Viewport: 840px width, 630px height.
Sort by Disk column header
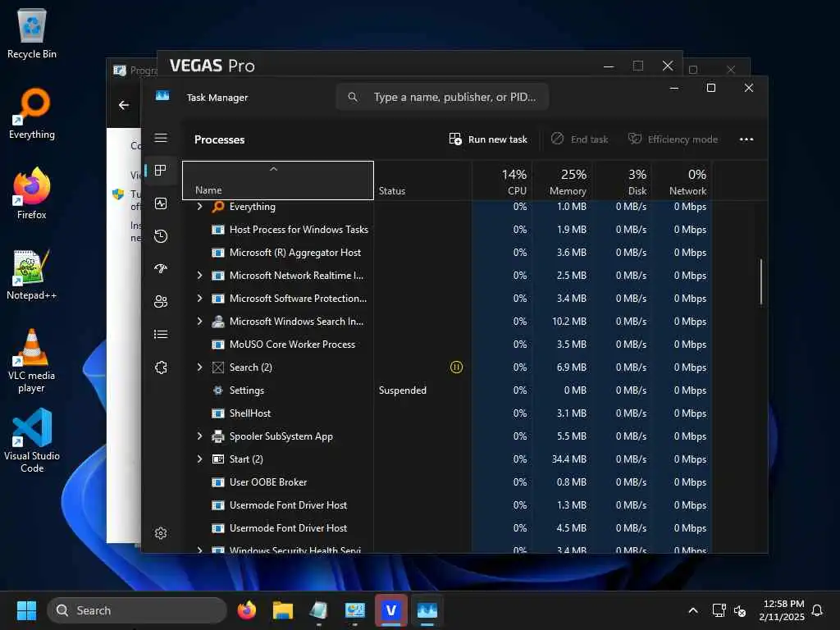pos(622,180)
